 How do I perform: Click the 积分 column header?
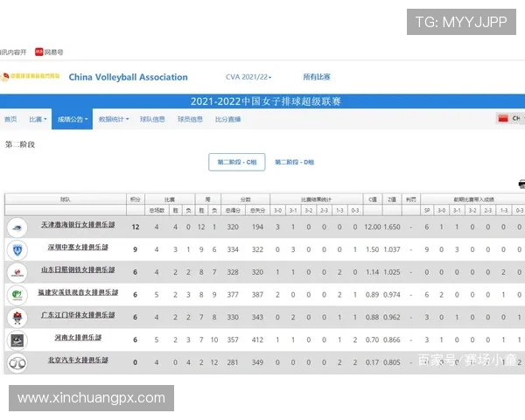[136, 199]
